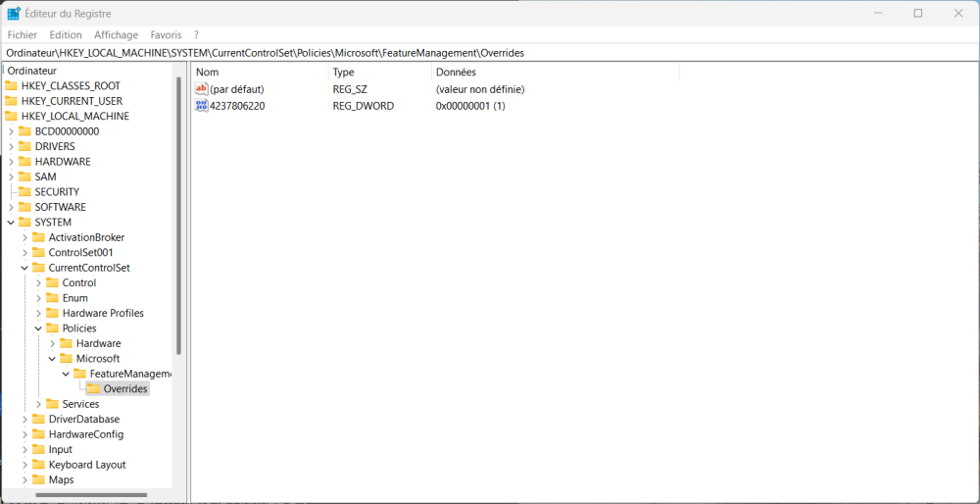Click the ActivationBroker folder icon
Screen dimensions: 980x504
(x=38, y=237)
